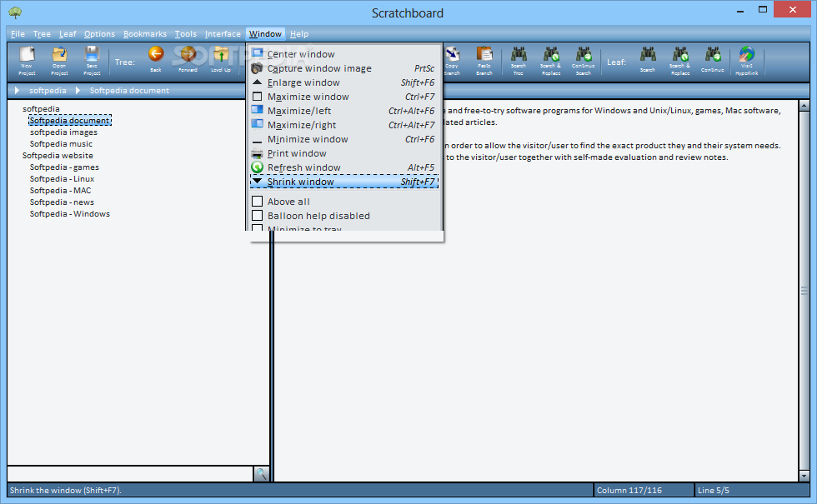This screenshot has width=817, height=504.
Task: Click status text Shrink the window (Shift+F7)
Action: tap(66, 490)
